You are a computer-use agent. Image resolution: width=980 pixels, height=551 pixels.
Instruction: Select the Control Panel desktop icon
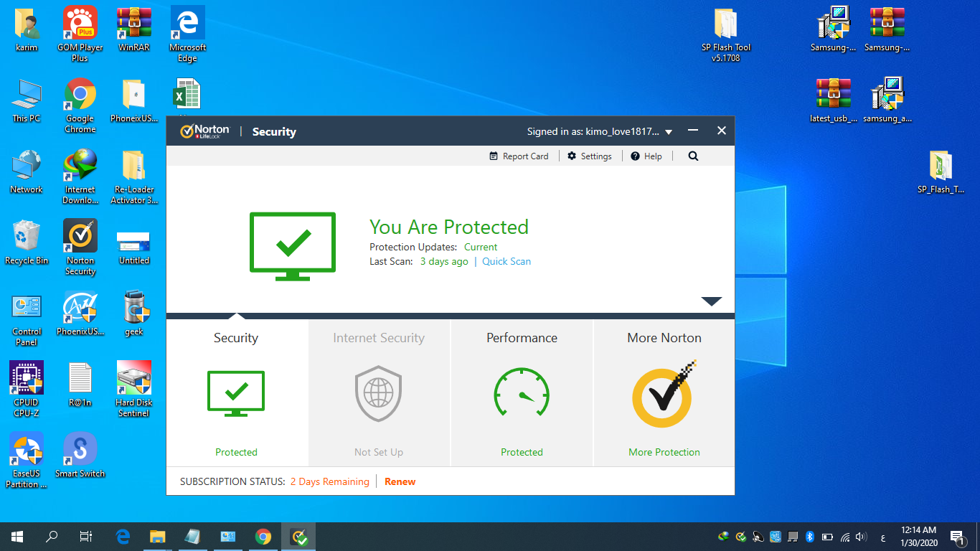(x=27, y=319)
